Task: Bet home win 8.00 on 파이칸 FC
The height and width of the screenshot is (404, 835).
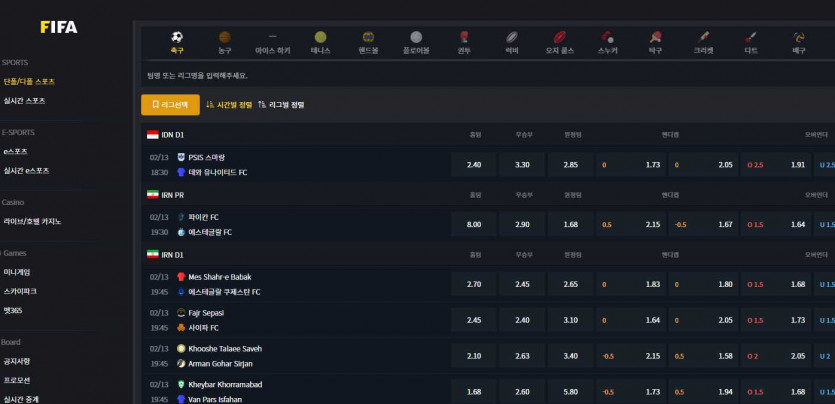Action: (x=473, y=225)
